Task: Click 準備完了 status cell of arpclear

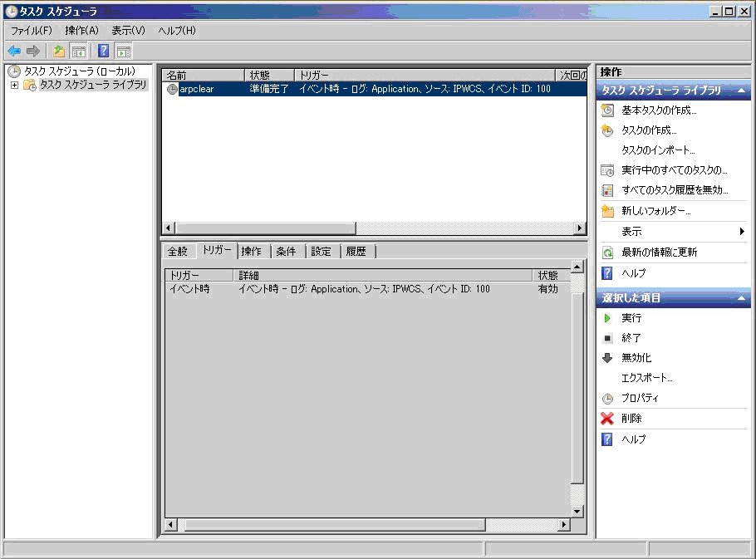Action: pos(268,89)
